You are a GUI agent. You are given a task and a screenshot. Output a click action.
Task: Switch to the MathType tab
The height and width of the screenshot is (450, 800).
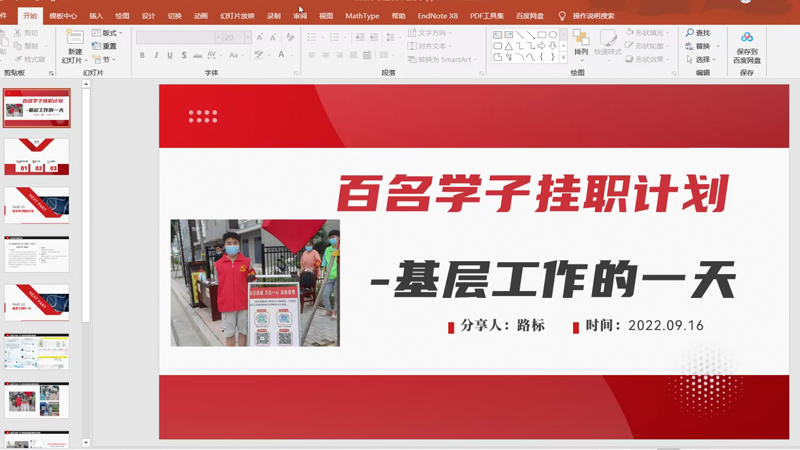(x=362, y=16)
